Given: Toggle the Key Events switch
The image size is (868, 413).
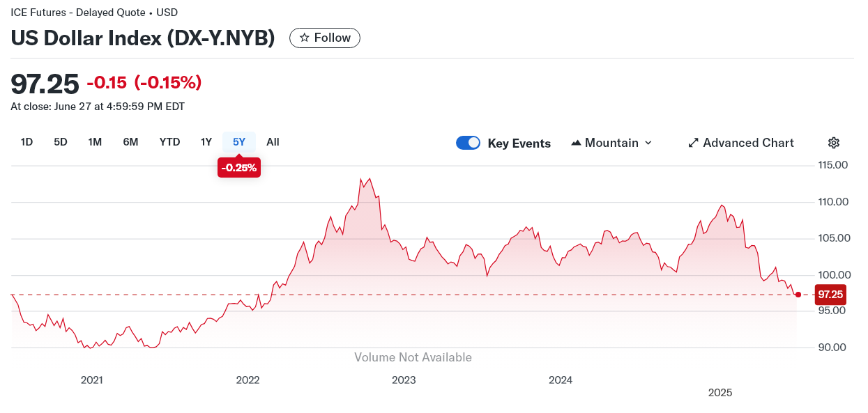Looking at the screenshot, I should click(468, 143).
